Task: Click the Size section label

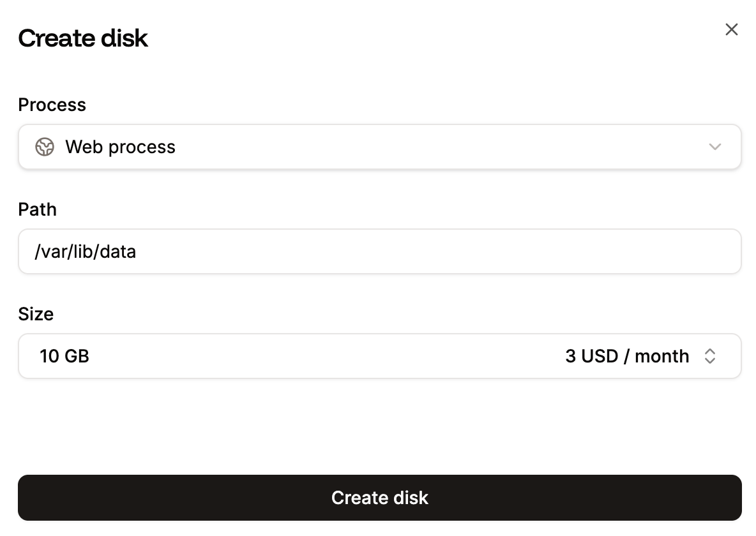Action: tap(36, 314)
